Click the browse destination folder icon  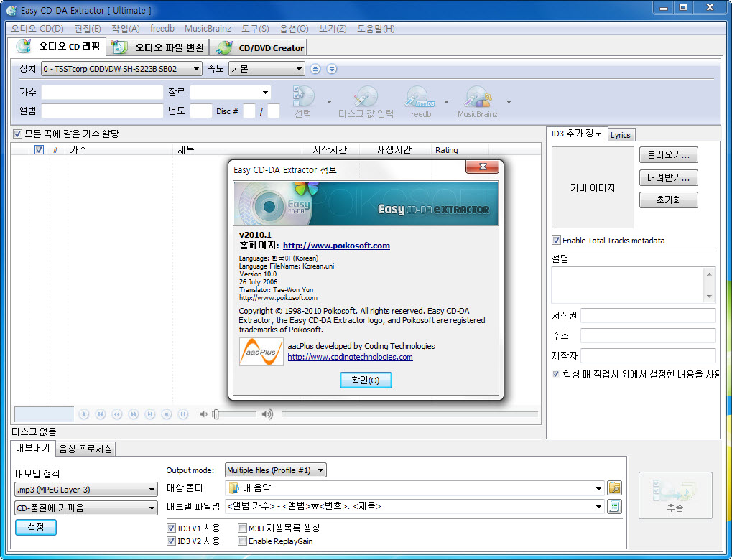[x=615, y=488]
